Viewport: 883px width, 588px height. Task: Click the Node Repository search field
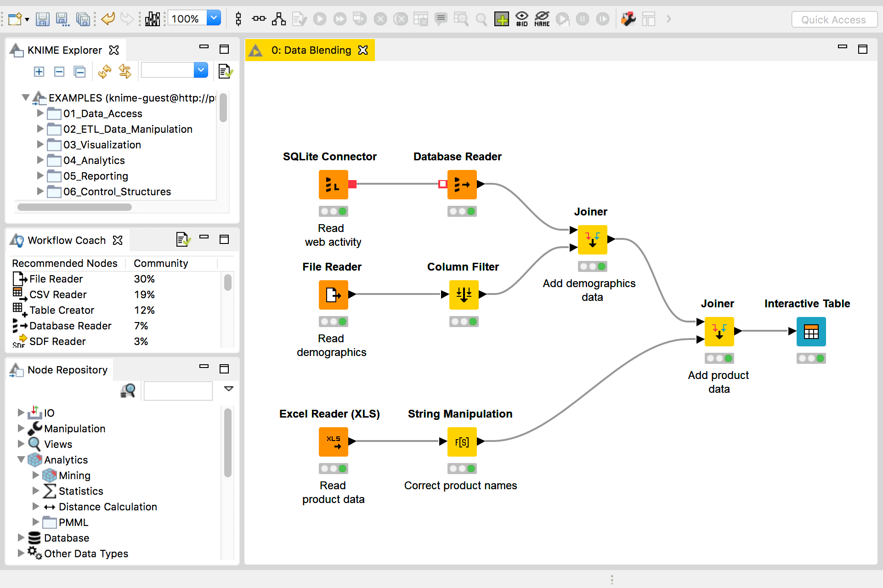coord(178,390)
